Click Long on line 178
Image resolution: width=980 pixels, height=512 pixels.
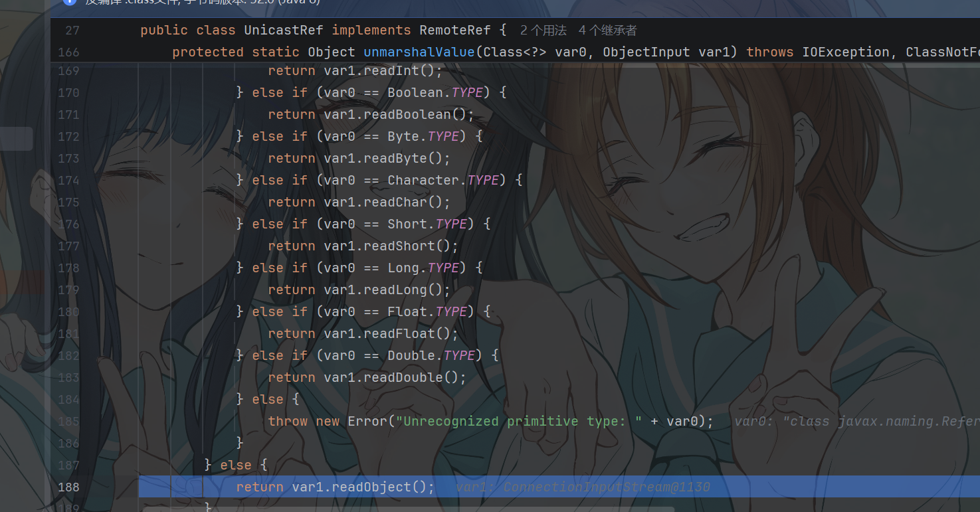click(403, 268)
